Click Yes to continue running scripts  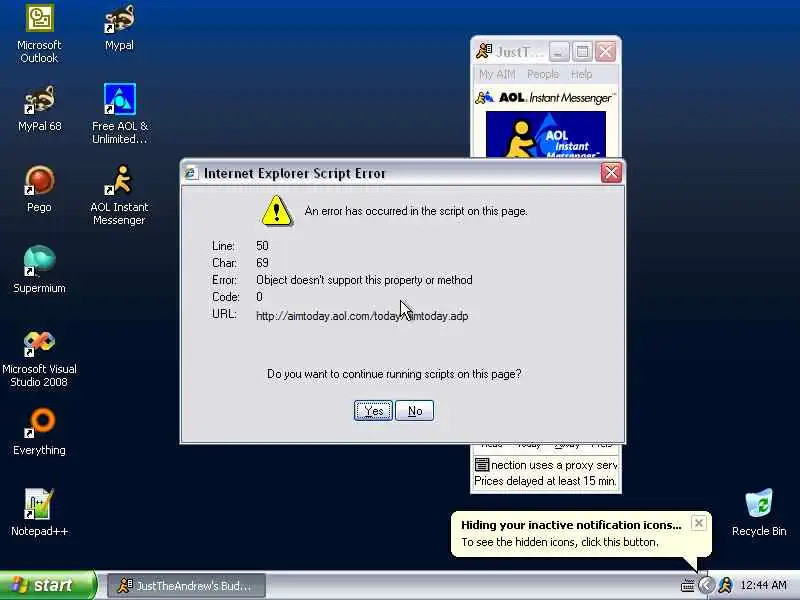click(x=373, y=411)
